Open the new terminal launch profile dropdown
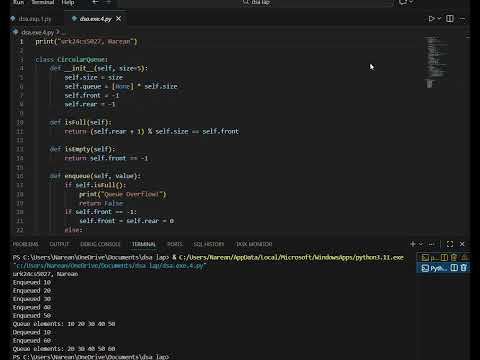The width and height of the screenshot is (480, 360). [421, 244]
